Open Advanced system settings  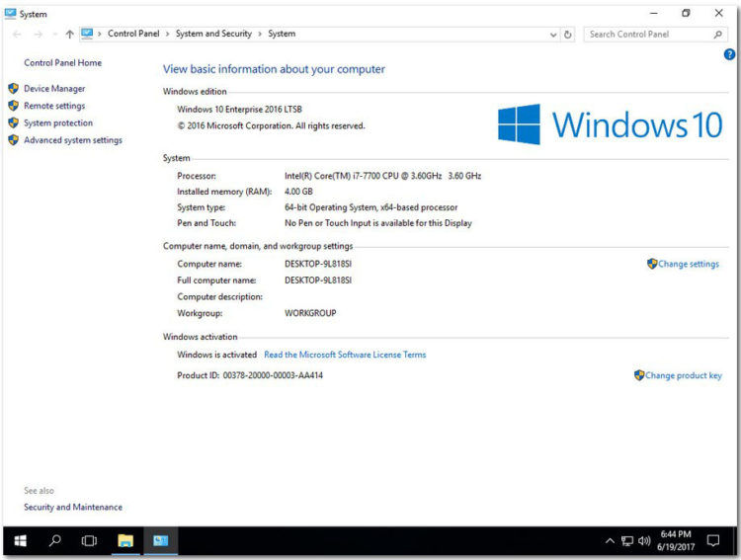pos(73,140)
